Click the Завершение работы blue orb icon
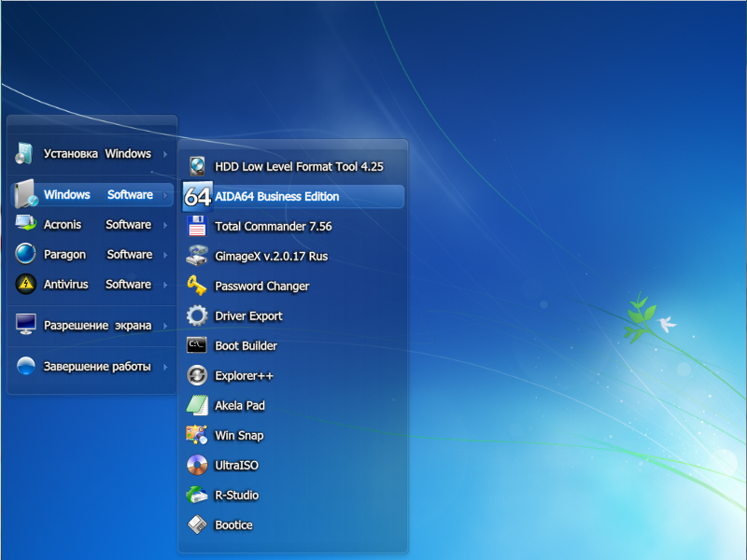The height and width of the screenshot is (560, 747). pos(25,366)
